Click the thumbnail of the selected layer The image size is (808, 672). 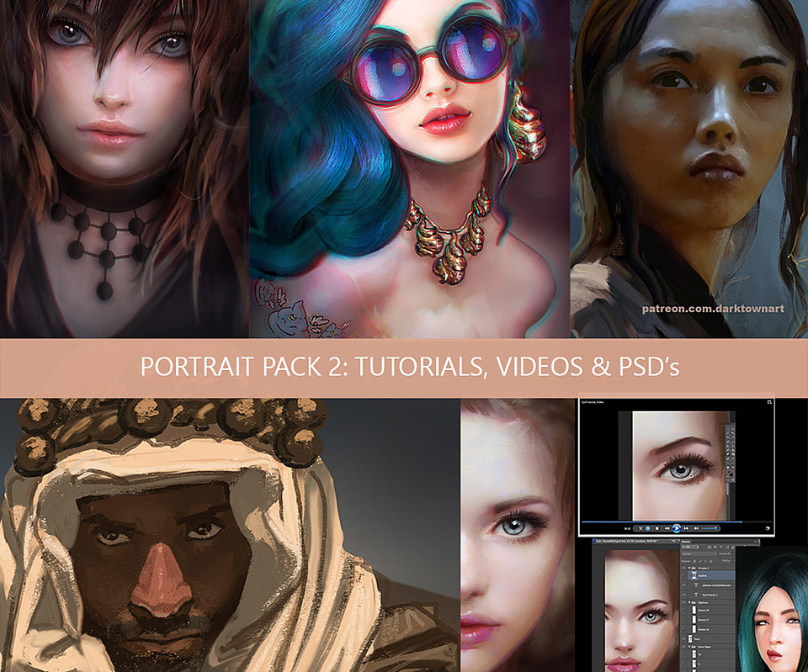[694, 574]
